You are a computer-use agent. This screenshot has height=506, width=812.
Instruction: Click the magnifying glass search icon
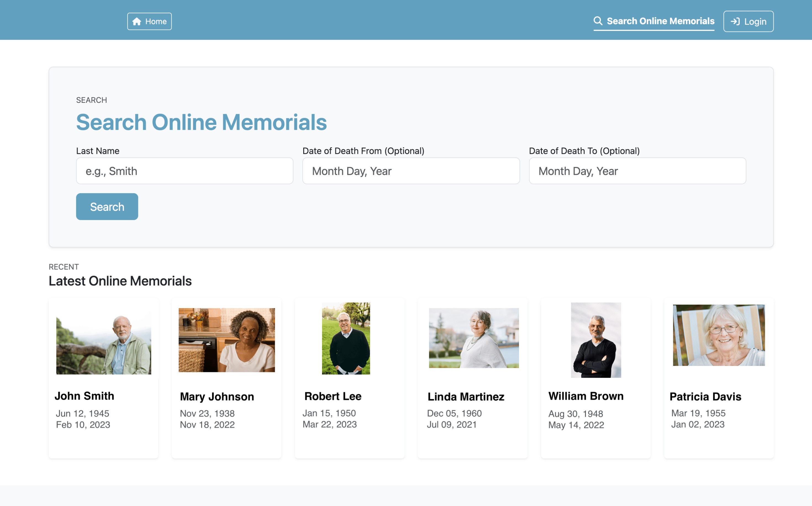[598, 21]
